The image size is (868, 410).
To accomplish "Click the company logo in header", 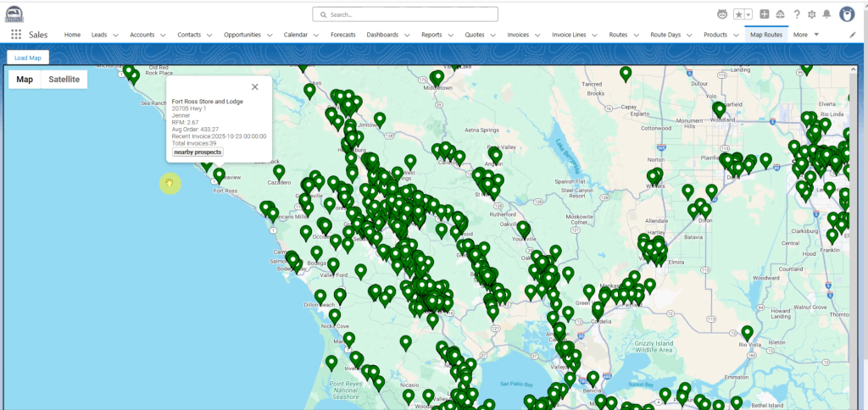I will click(14, 14).
